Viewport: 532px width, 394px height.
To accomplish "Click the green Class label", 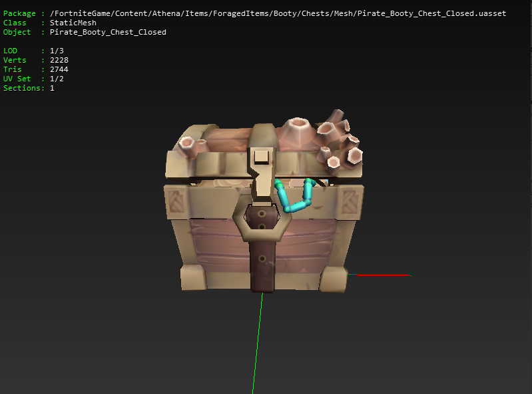I will click(15, 23).
